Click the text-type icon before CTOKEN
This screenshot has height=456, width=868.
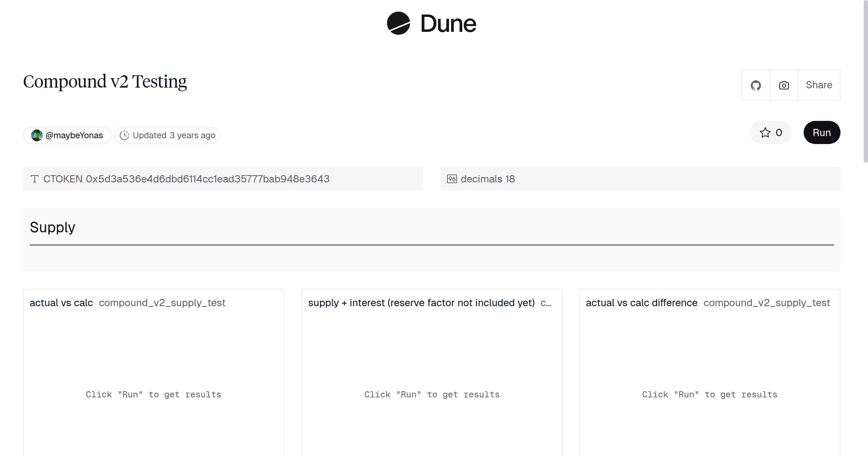pos(35,179)
